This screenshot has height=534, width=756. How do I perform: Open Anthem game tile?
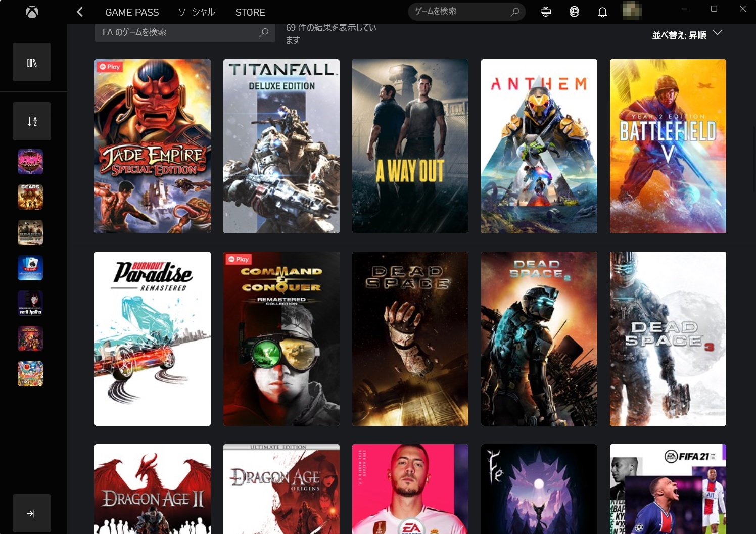539,146
